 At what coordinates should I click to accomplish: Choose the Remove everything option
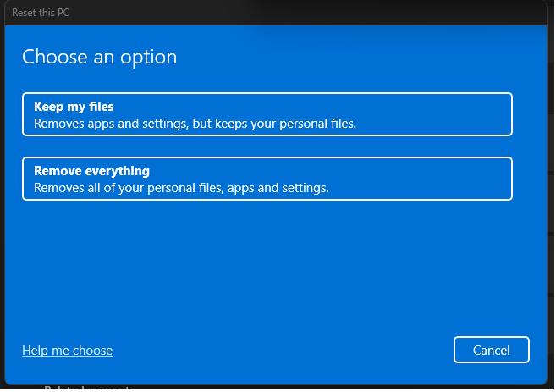click(267, 179)
